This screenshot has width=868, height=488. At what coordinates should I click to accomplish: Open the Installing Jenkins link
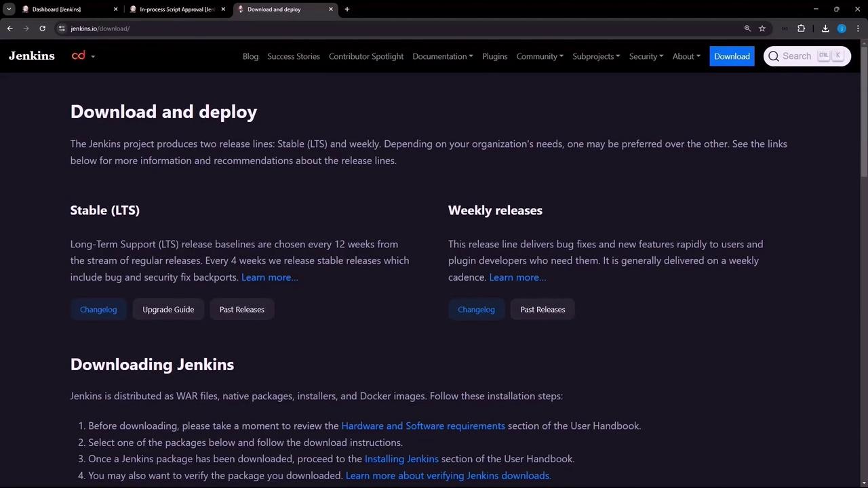point(401,459)
